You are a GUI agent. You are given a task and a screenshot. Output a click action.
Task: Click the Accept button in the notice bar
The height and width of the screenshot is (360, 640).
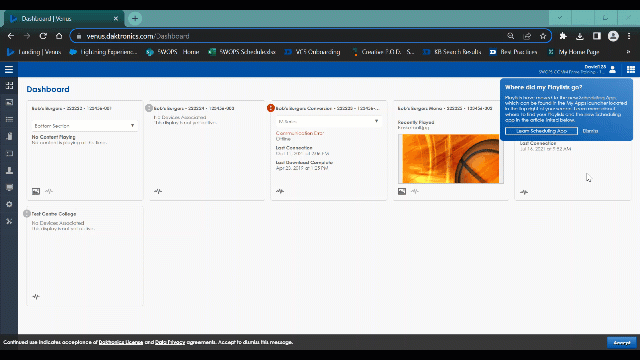(621, 342)
